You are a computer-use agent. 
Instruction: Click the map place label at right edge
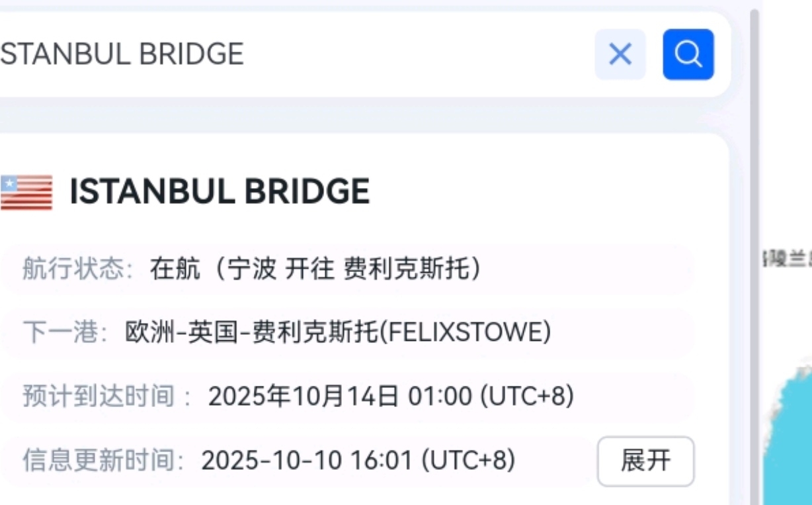[x=788, y=259]
